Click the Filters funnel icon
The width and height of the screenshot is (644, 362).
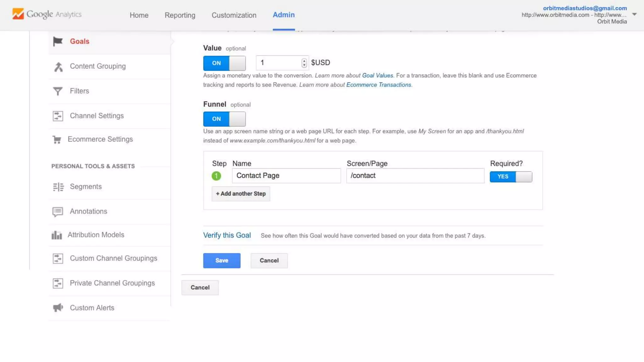[x=58, y=91]
